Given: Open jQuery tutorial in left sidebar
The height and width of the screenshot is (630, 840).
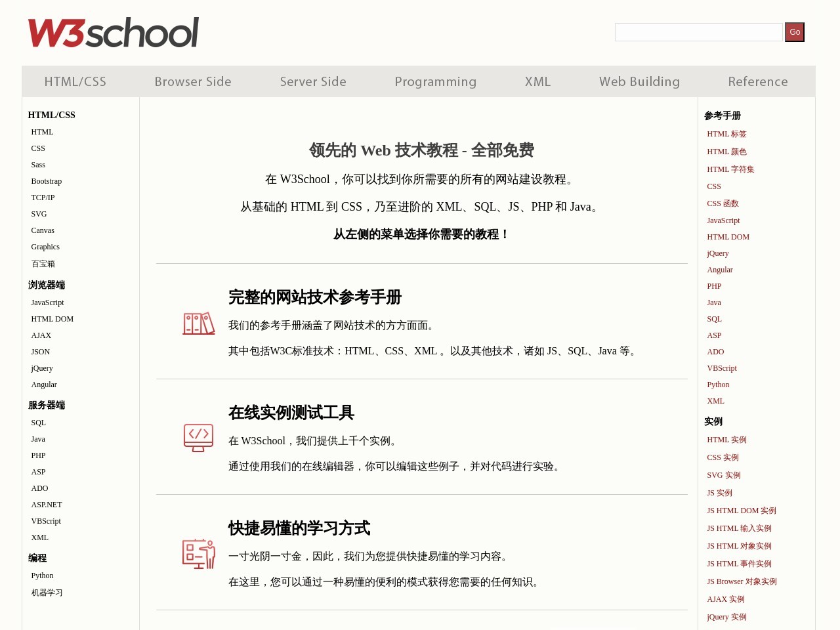Looking at the screenshot, I should (x=42, y=368).
